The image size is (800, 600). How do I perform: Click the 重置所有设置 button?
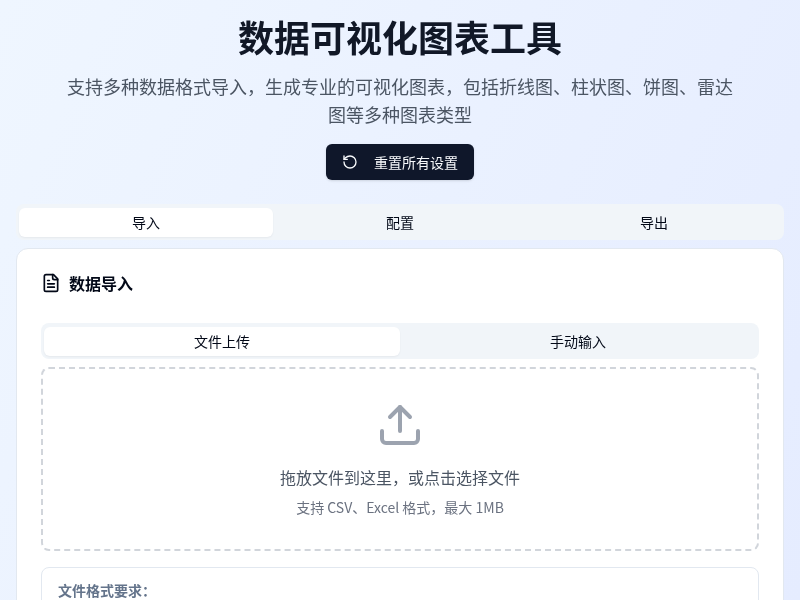[400, 162]
